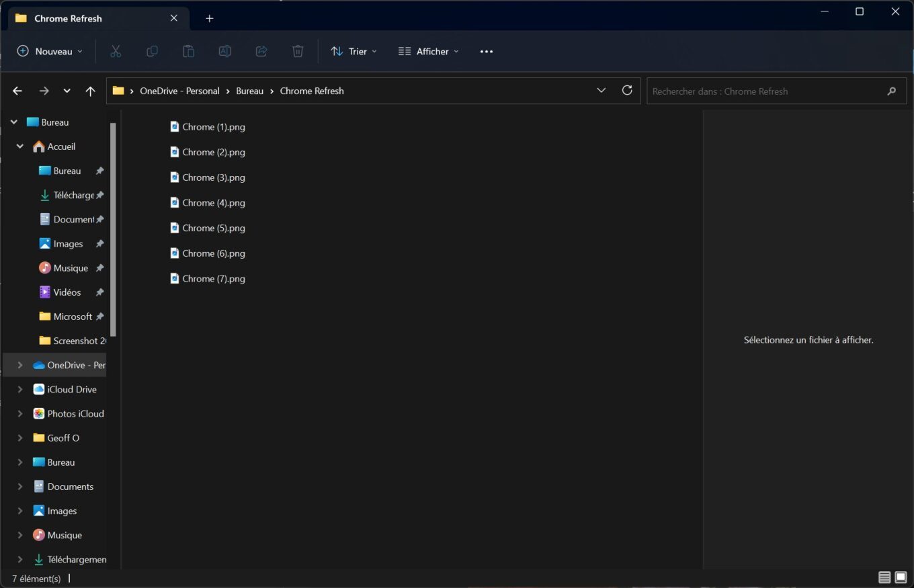Select Chrome (6).png file
The image size is (914, 588).
208,253
